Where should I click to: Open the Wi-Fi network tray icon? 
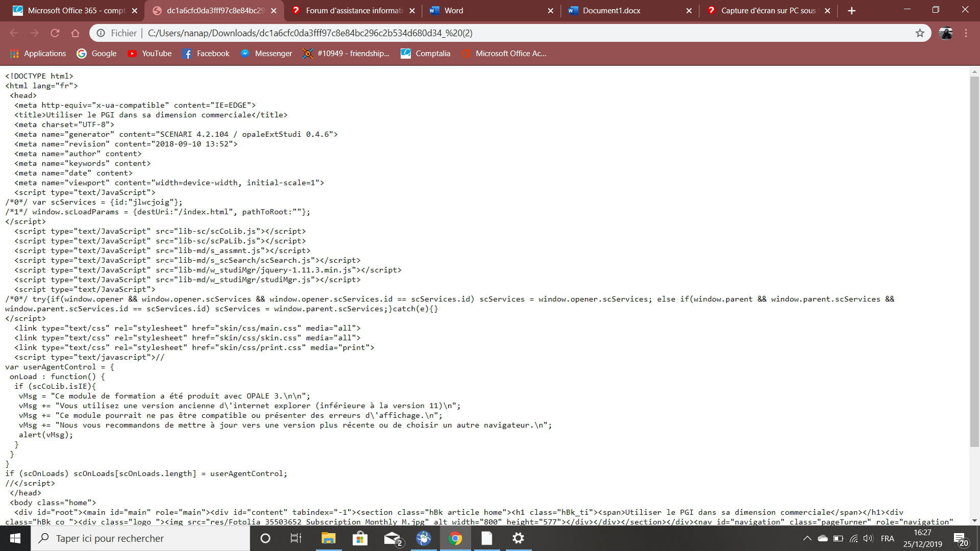(x=853, y=538)
